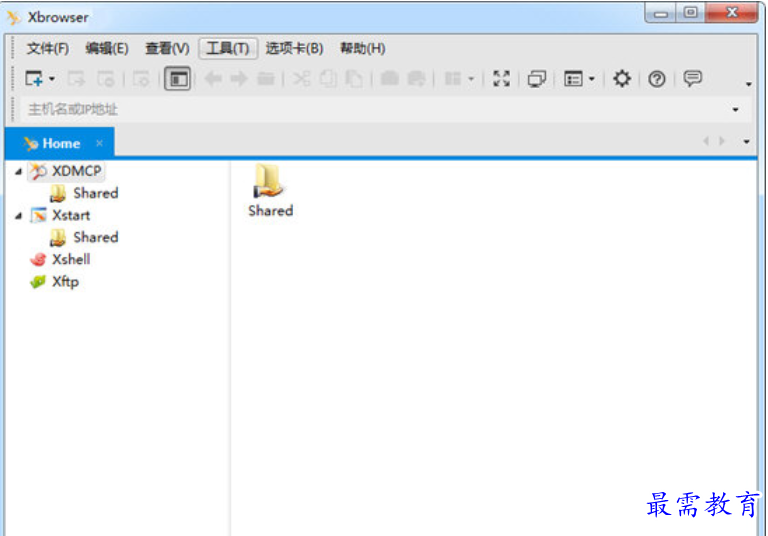The image size is (768, 536).
Task: Collapse the Xstart tree node
Action: click(x=19, y=216)
